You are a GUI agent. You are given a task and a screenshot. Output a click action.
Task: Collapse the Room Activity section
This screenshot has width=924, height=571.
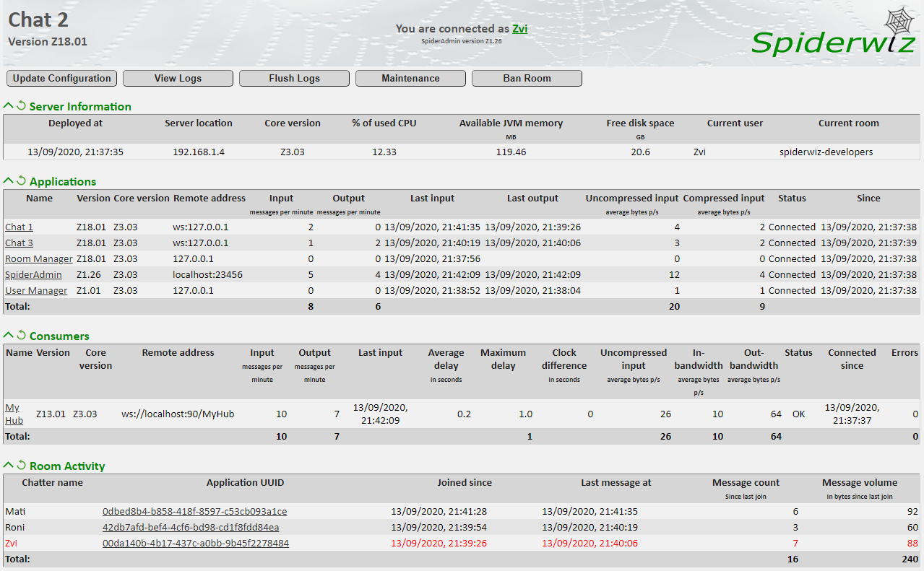coord(7,465)
